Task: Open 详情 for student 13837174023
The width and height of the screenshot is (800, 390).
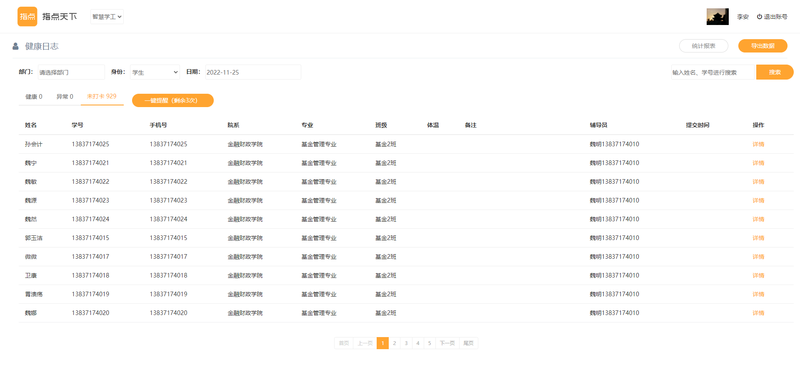Action: point(758,201)
